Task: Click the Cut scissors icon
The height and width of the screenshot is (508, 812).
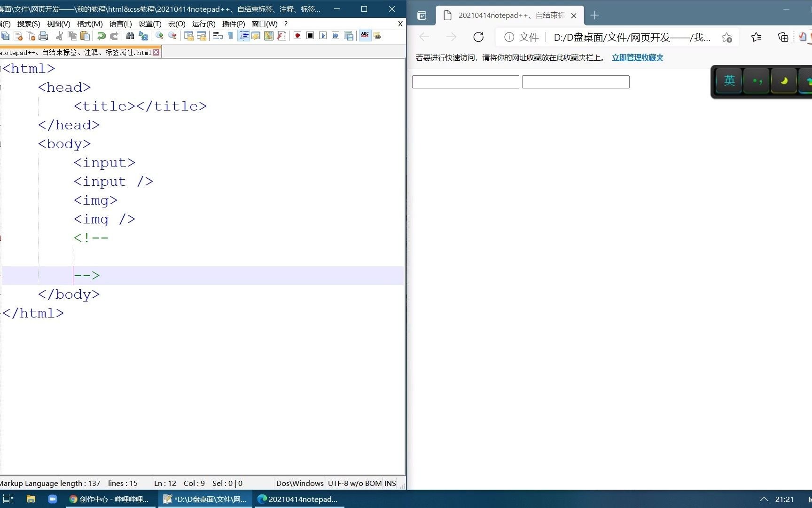Action: click(x=60, y=36)
